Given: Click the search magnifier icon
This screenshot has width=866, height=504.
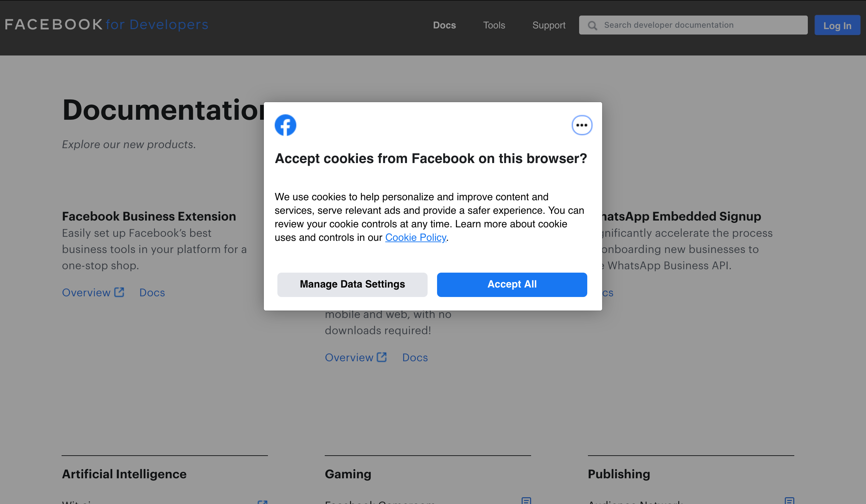Looking at the screenshot, I should 592,25.
